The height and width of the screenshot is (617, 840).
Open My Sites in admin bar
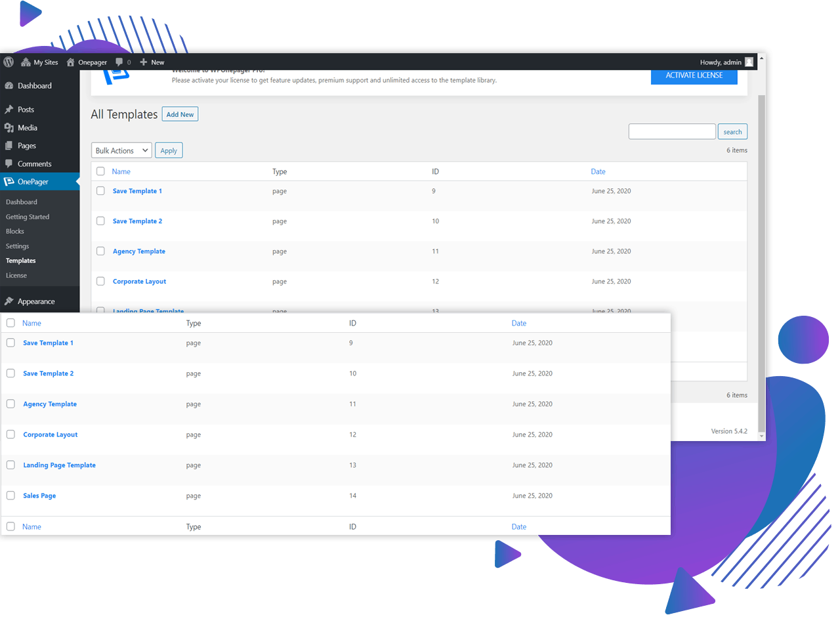[39, 62]
